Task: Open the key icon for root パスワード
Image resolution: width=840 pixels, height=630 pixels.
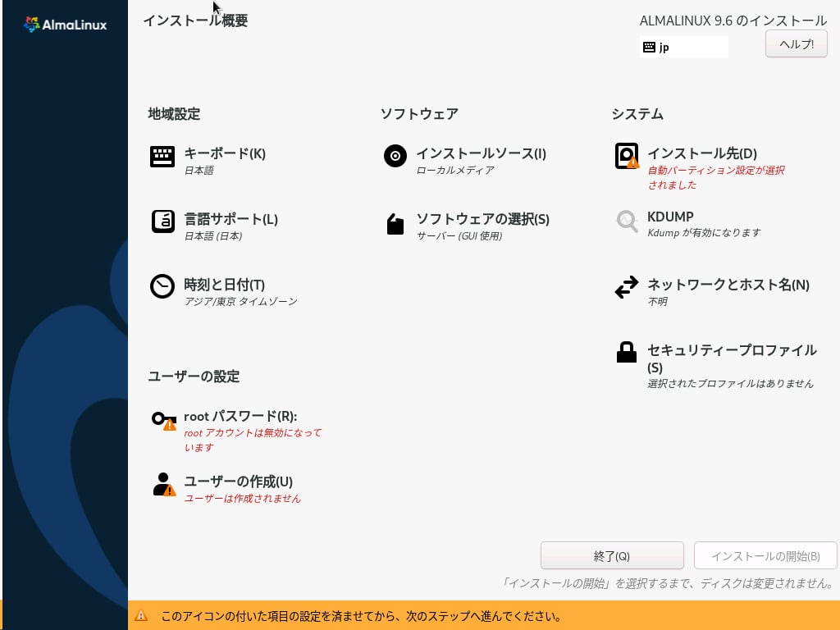Action: (x=163, y=420)
